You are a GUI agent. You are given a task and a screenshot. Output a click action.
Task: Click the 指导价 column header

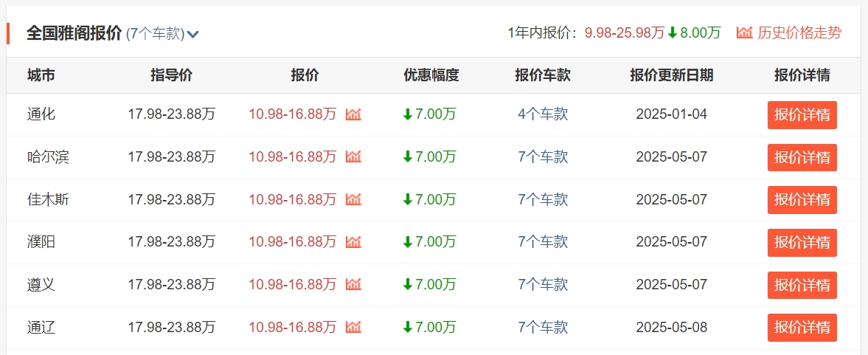172,75
